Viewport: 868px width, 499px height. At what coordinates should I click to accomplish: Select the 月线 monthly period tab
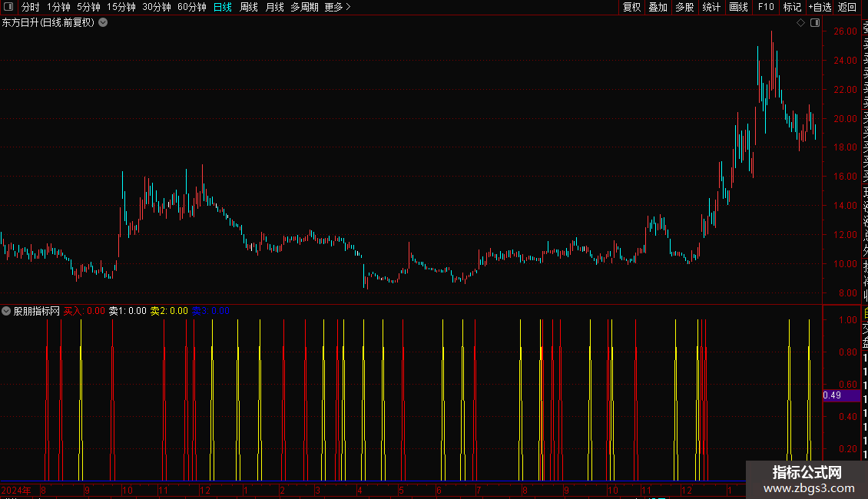(x=274, y=7)
